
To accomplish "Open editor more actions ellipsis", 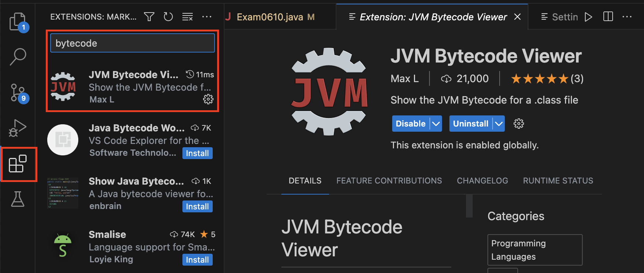I will (x=627, y=17).
